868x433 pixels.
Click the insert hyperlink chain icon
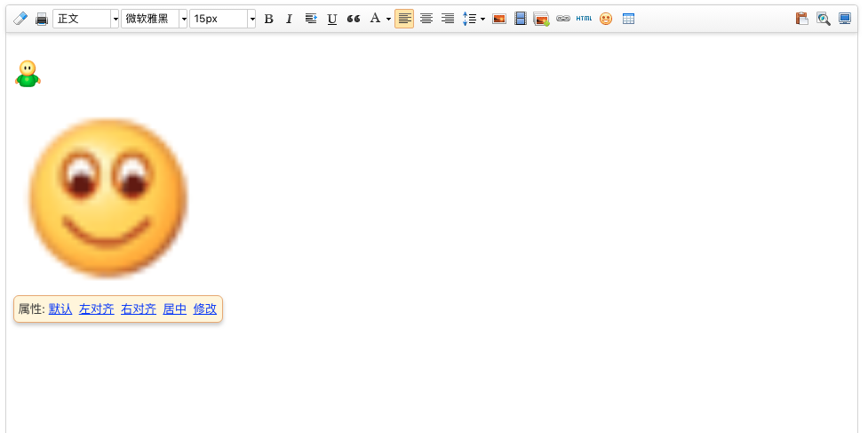pos(563,19)
